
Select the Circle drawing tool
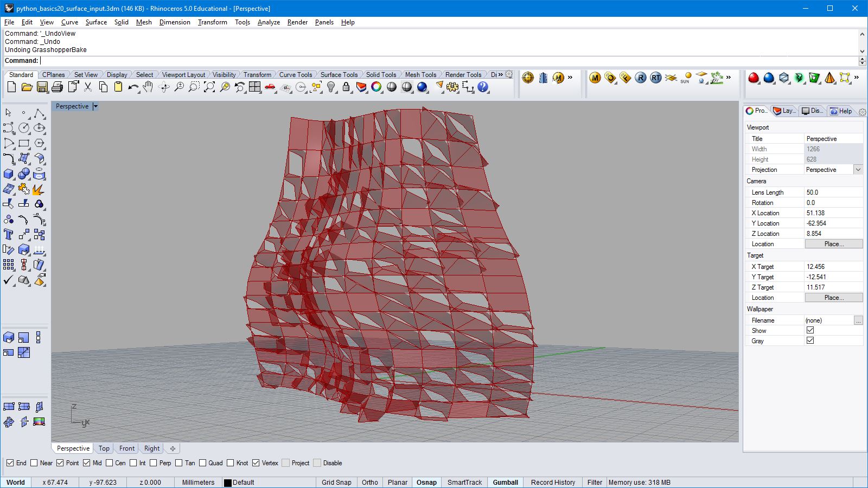click(24, 128)
